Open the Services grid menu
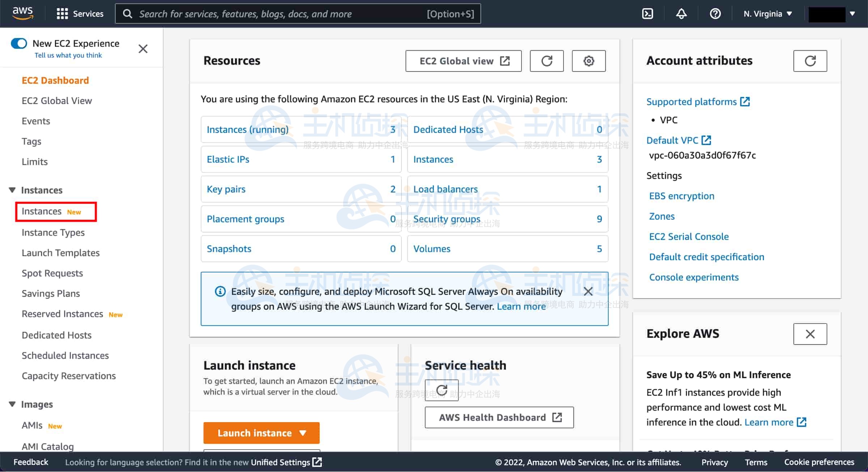868x472 pixels. tap(80, 14)
